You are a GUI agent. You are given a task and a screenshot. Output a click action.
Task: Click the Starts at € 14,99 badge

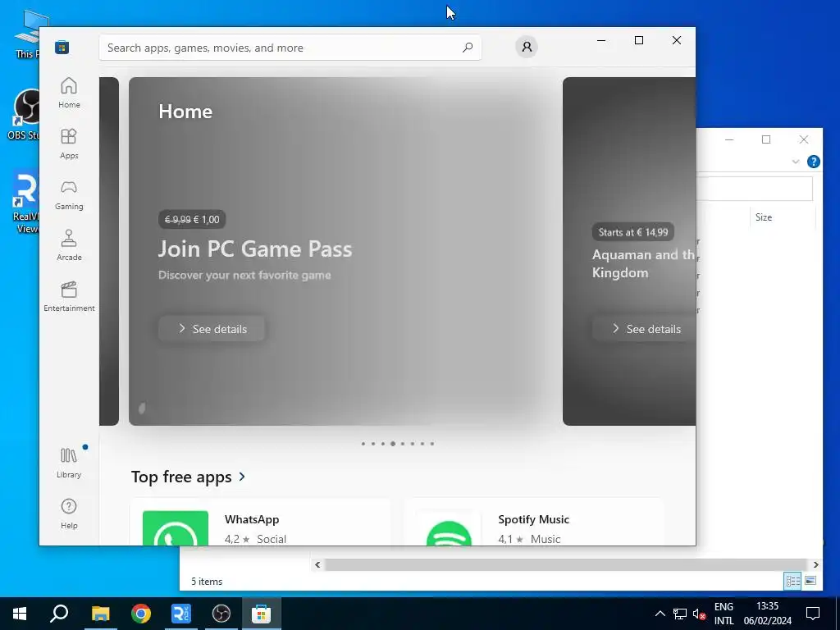tap(632, 232)
